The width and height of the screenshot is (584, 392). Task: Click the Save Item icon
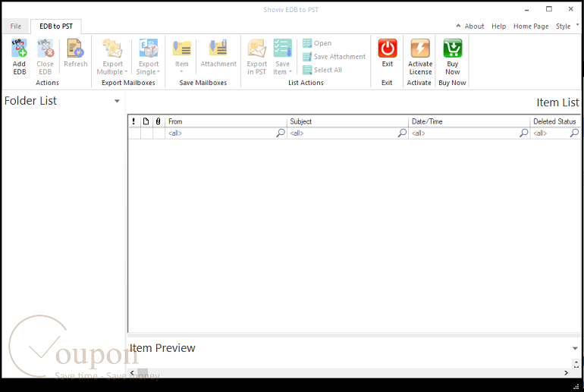point(282,49)
